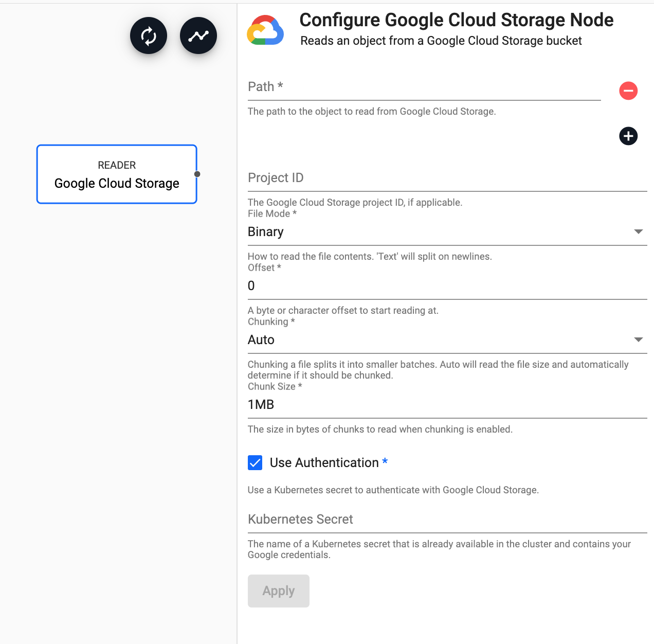Click the Configure Google Cloud Storage Node title
This screenshot has width=654, height=644.
pos(457,20)
